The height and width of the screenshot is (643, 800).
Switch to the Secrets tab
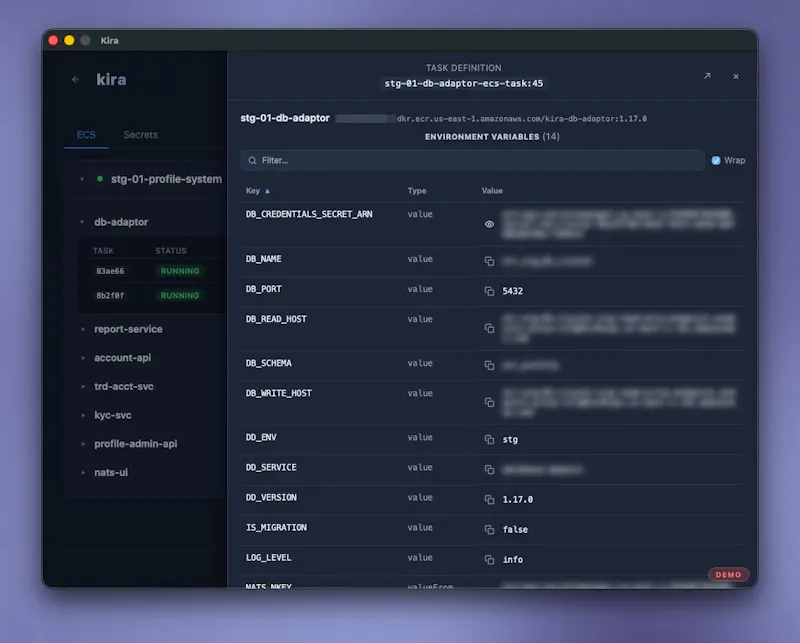[141, 135]
